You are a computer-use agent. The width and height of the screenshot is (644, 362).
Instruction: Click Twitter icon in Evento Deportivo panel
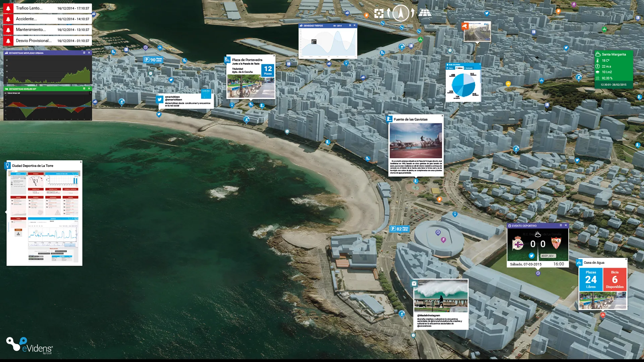[531, 256]
